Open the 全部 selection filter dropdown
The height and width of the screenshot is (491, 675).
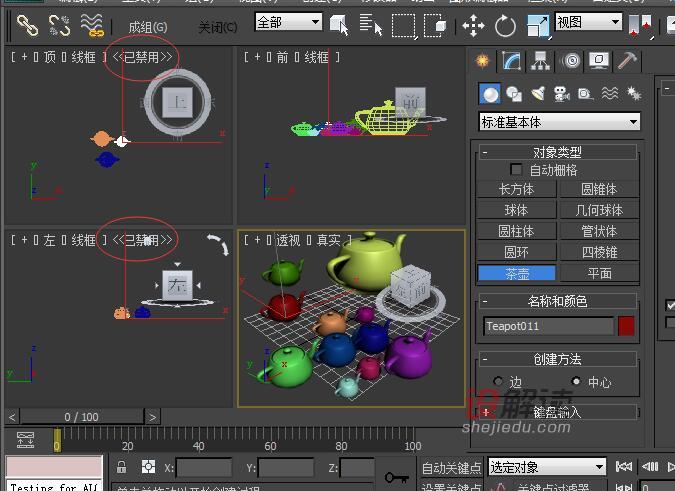[x=288, y=22]
